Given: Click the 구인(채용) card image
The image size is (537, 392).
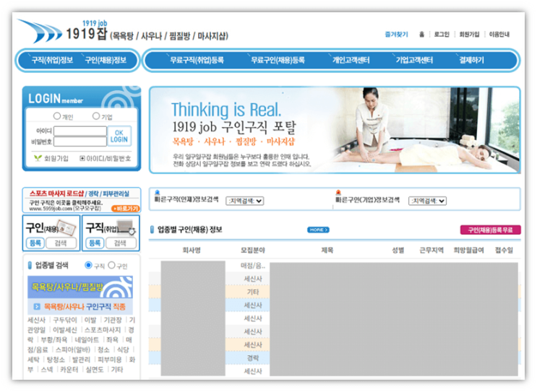Looking at the screenshot, I should [x=66, y=227].
